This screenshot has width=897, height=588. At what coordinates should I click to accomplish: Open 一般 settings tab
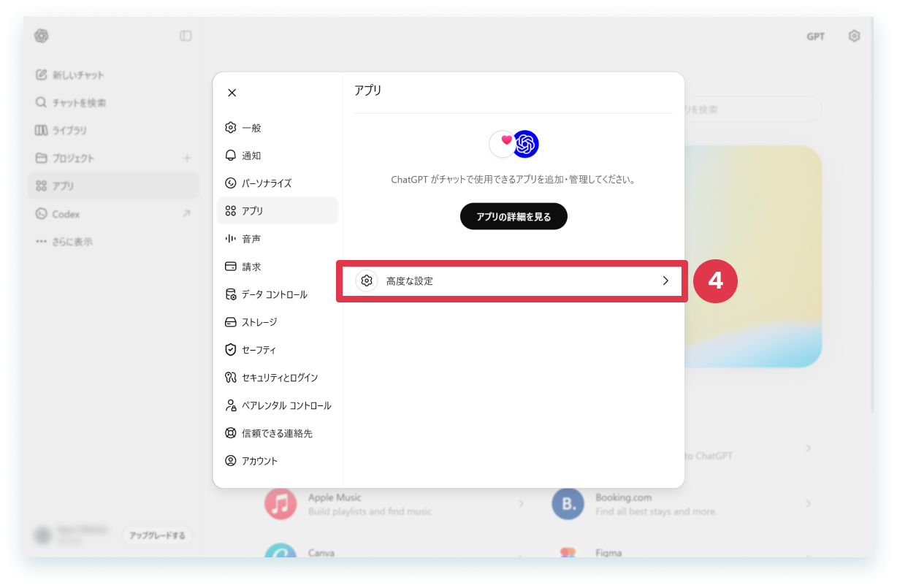pyautogui.click(x=278, y=128)
